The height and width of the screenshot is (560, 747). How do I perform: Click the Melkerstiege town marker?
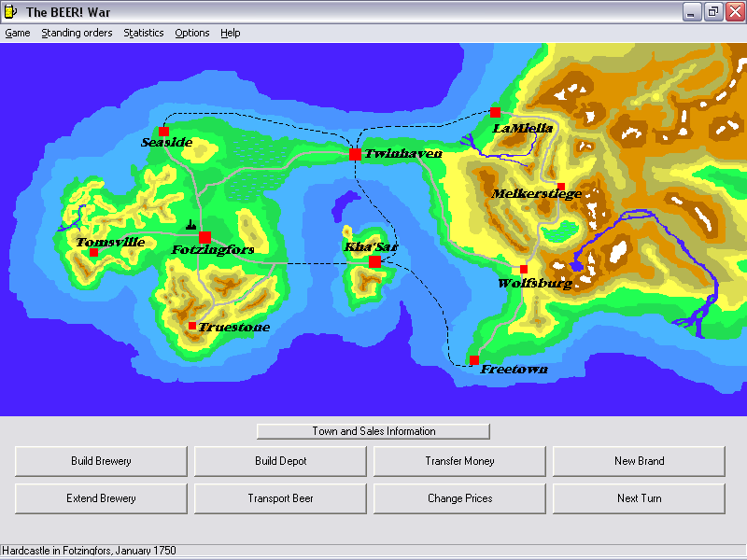pos(560,186)
